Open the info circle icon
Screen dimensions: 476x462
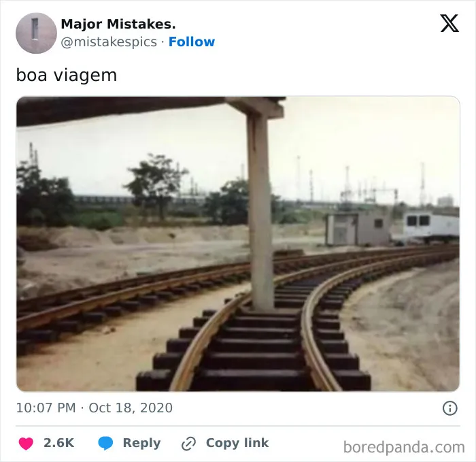449,408
